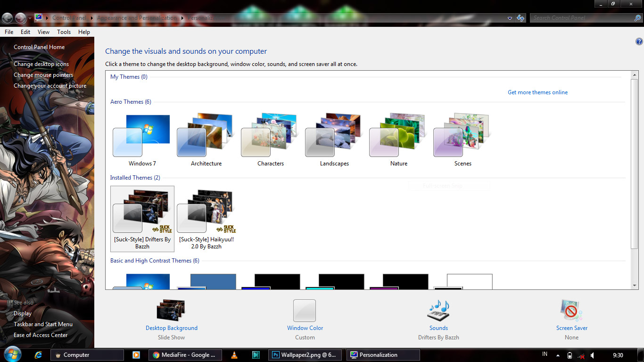644x362 pixels.
Task: Click the Installed Themes (2) heading
Action: click(x=135, y=178)
